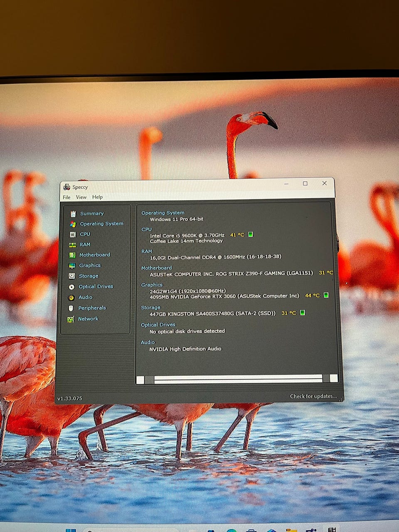Open the Help menu
Viewport: 399px width, 532px height.
(97, 197)
